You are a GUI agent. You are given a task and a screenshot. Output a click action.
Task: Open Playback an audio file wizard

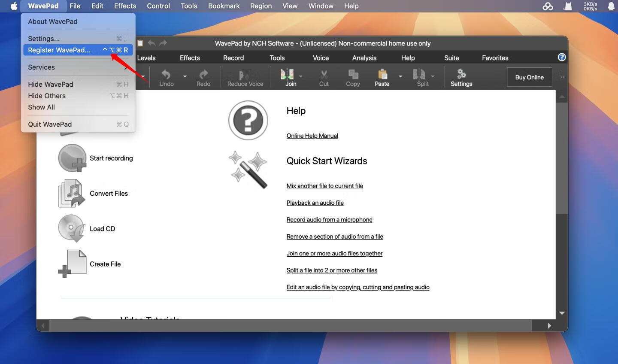click(315, 203)
